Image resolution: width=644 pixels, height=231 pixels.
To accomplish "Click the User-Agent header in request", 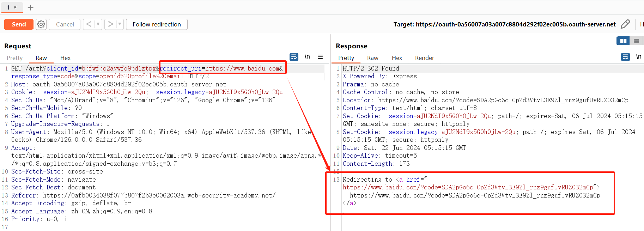I will tap(161, 136).
